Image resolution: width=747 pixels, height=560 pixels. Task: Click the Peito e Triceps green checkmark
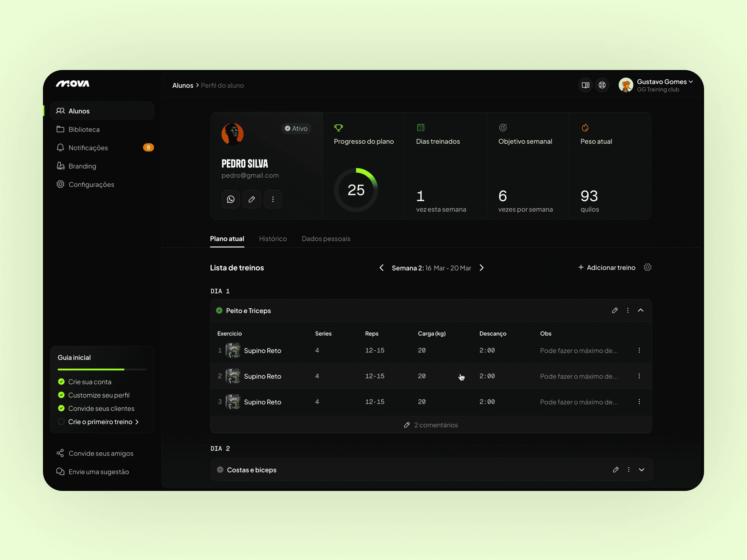(219, 310)
